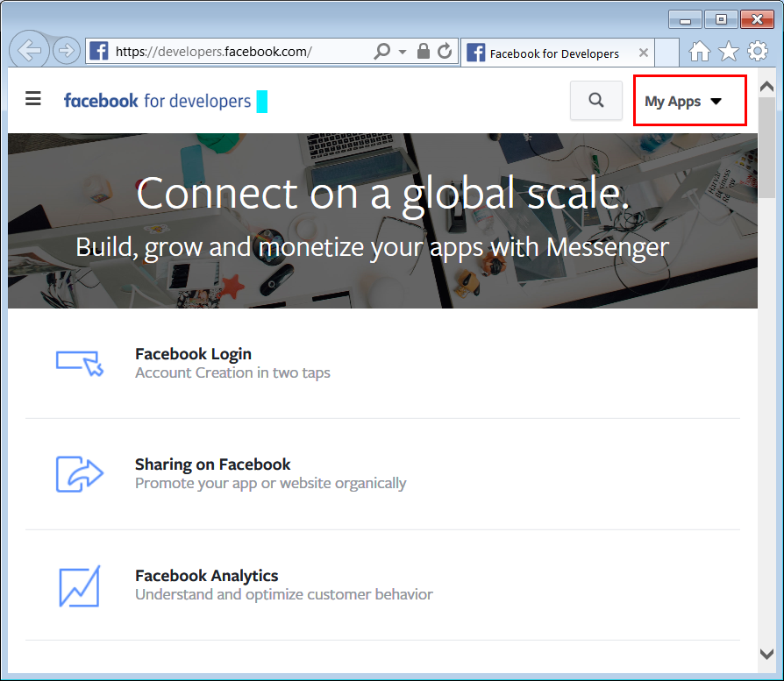Open the address bar autocomplete dropdown arrow

pos(403,52)
